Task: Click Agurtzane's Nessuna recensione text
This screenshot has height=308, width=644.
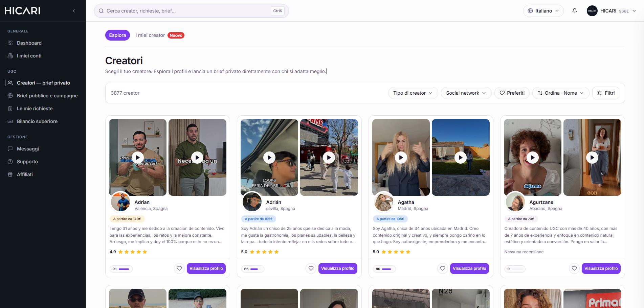Action: [524, 252]
